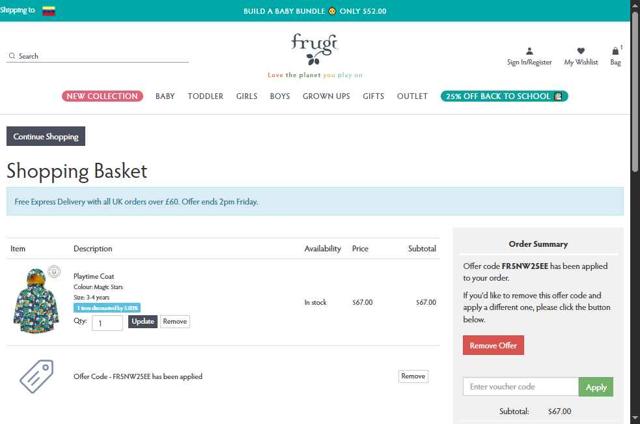Screen dimensions: 640x424
Task: Open Sign In/Register account icon
Action: [x=529, y=51]
